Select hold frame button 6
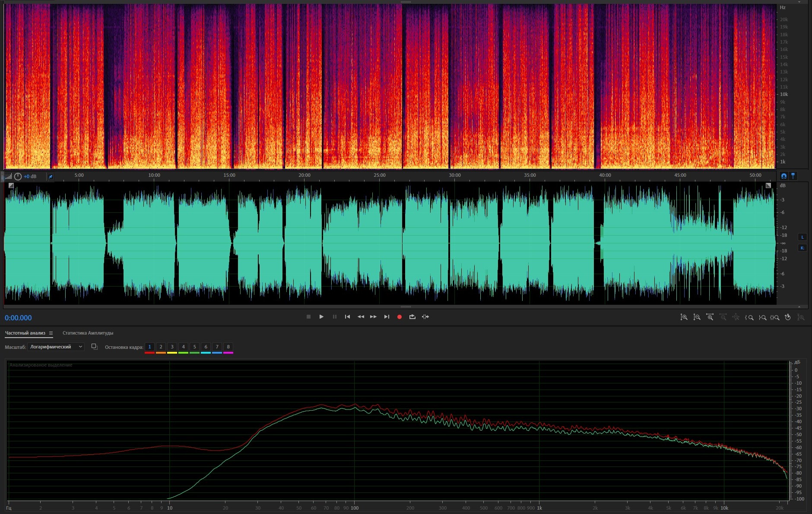This screenshot has height=514, width=812. 206,347
